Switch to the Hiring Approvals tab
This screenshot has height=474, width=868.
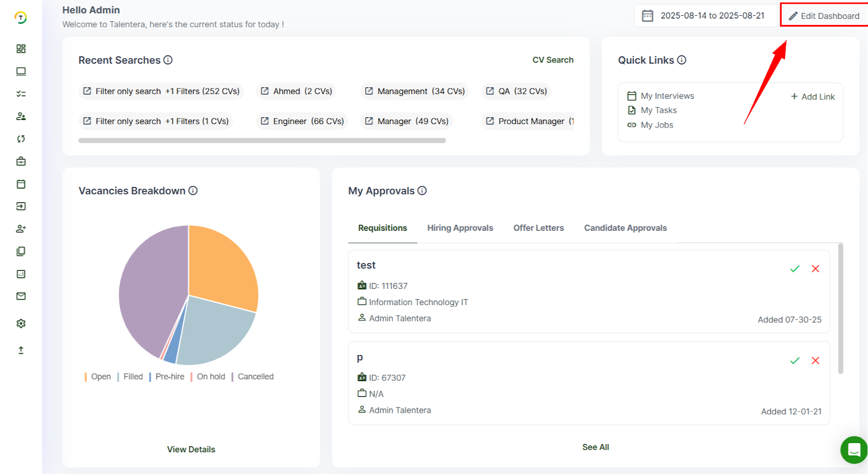[460, 228]
